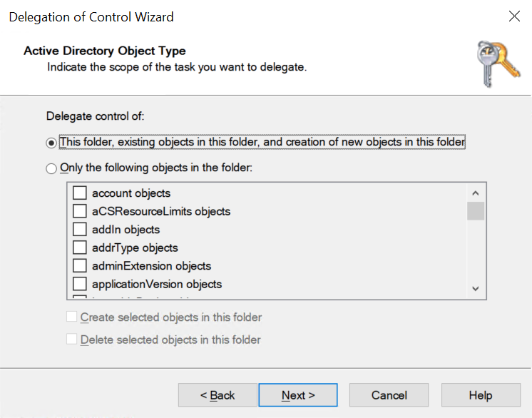Check the adminExtension objects checkbox

80,266
